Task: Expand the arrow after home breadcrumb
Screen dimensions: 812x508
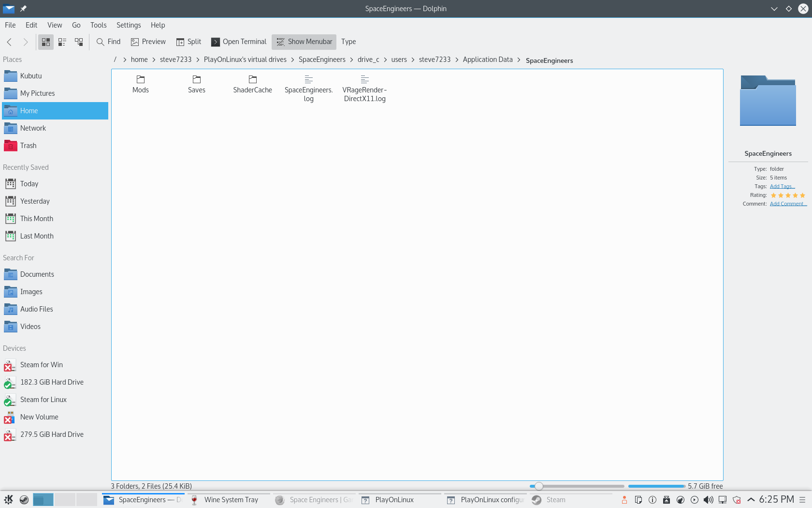Action: (x=154, y=60)
